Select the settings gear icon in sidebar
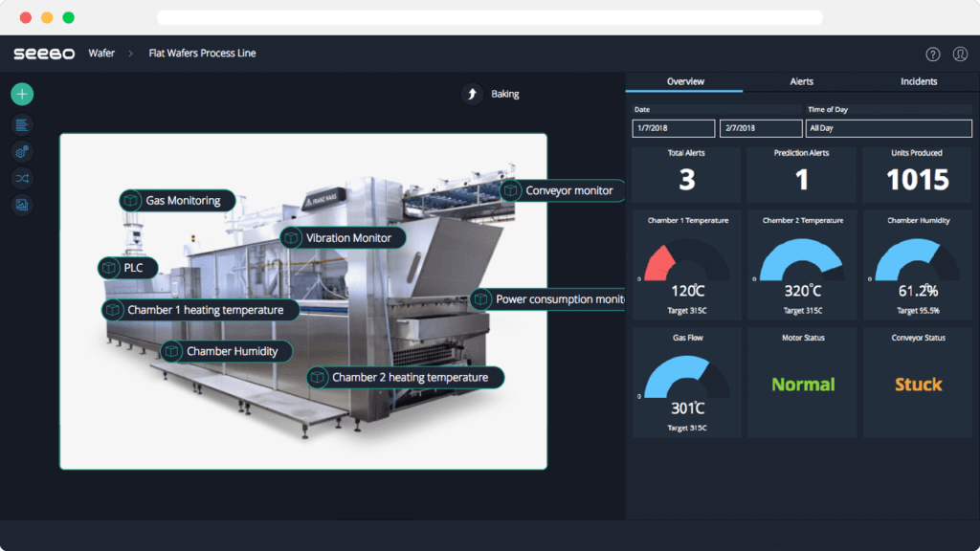 click(21, 151)
